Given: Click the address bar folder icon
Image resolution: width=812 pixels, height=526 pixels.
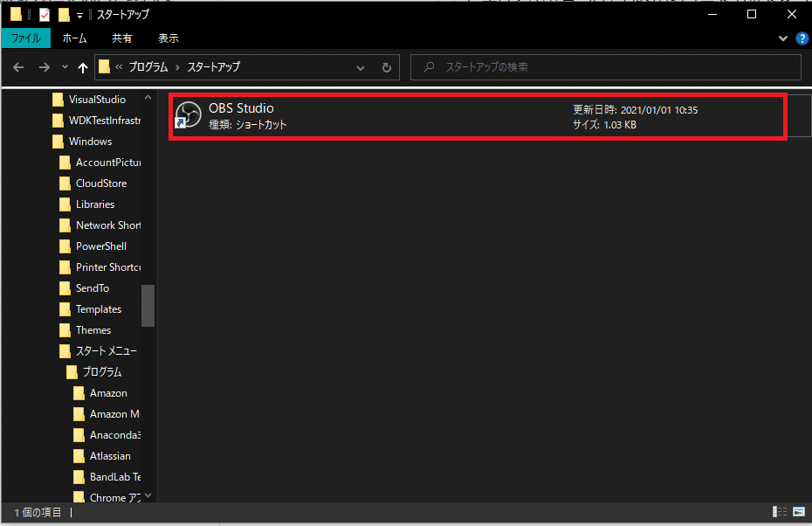Looking at the screenshot, I should (x=104, y=67).
